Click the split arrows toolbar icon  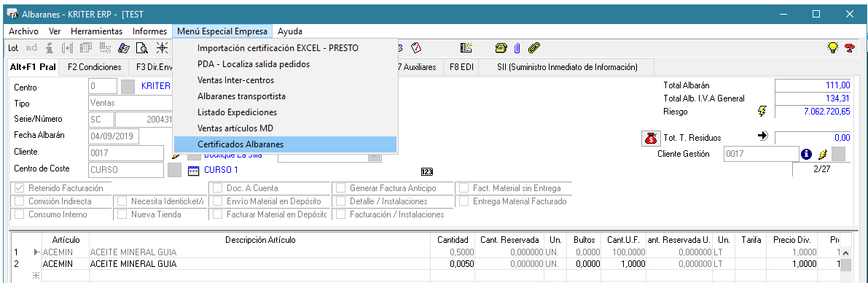click(68, 48)
